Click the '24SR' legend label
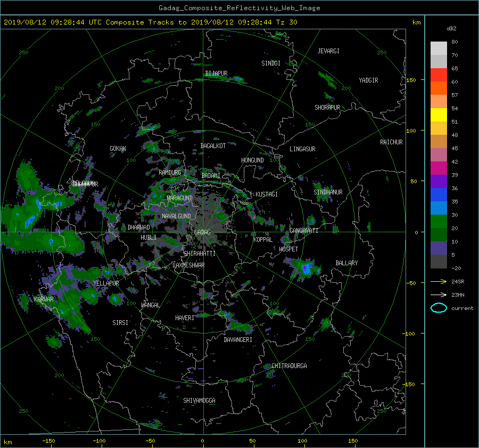The image size is (479, 448). [x=458, y=282]
